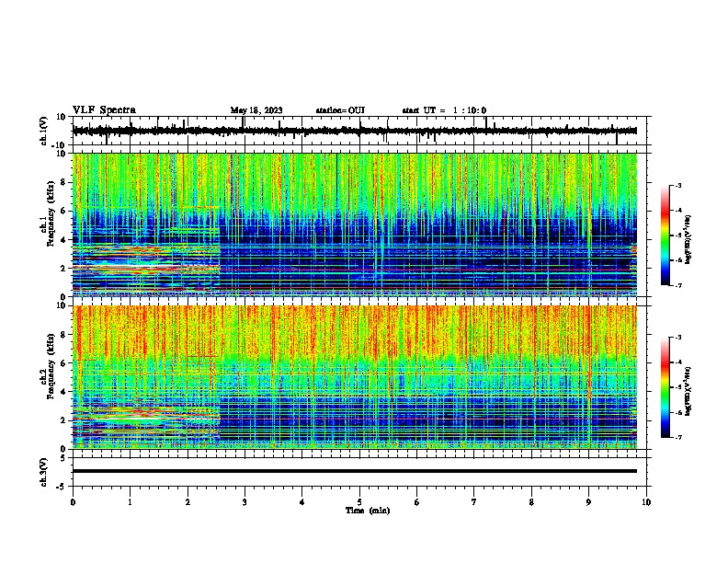Click time axis tick label '8'
Screen dimensions: 728x563
click(x=531, y=502)
